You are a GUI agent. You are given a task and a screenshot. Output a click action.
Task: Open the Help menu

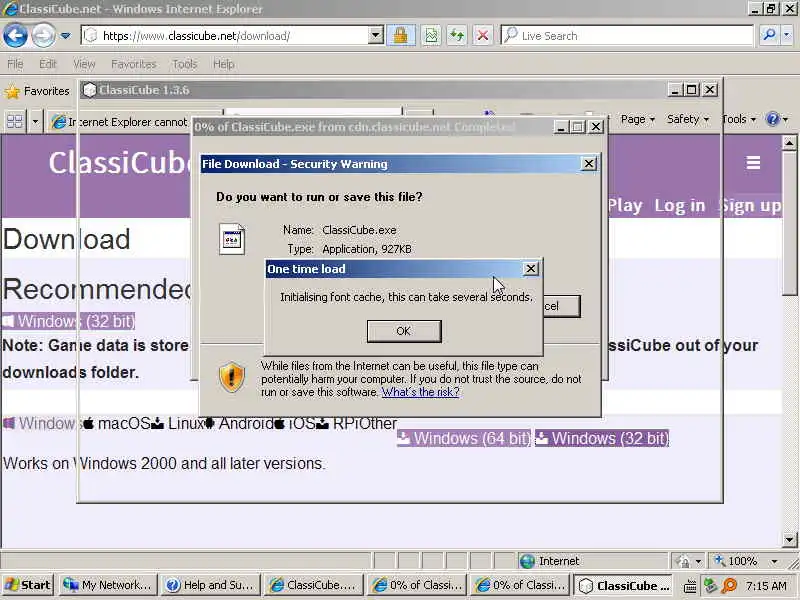coord(223,64)
